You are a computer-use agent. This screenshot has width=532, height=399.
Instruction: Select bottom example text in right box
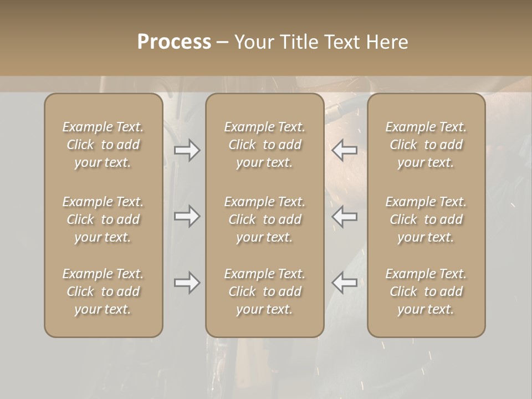point(426,291)
